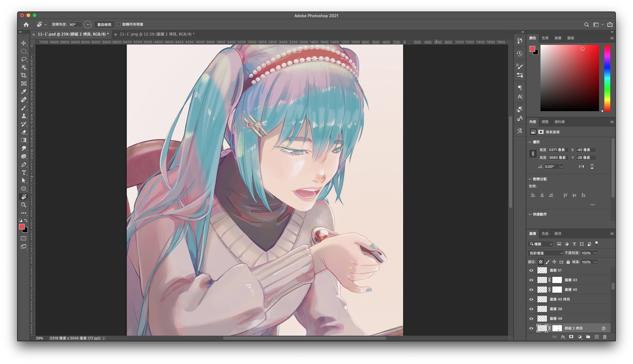The width and height of the screenshot is (633, 364).
Task: Click lock transparent pixels icon
Action: [540, 262]
